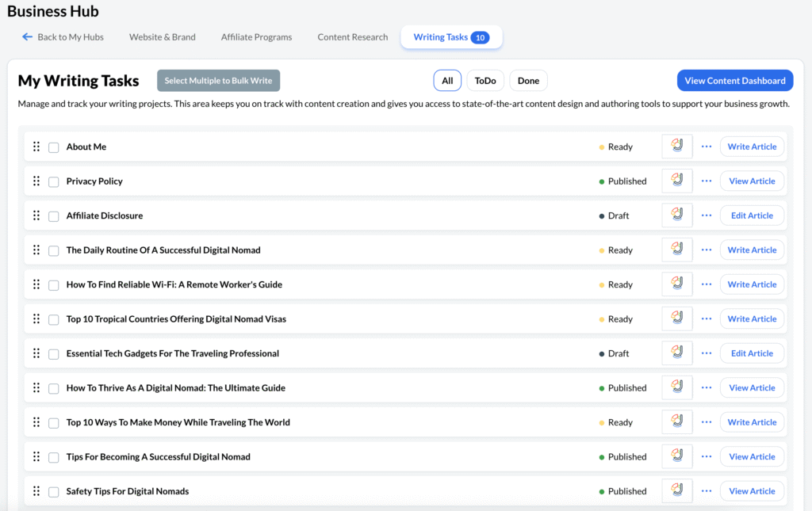This screenshot has width=812, height=511.
Task: Select the Done filter option
Action: [528, 80]
